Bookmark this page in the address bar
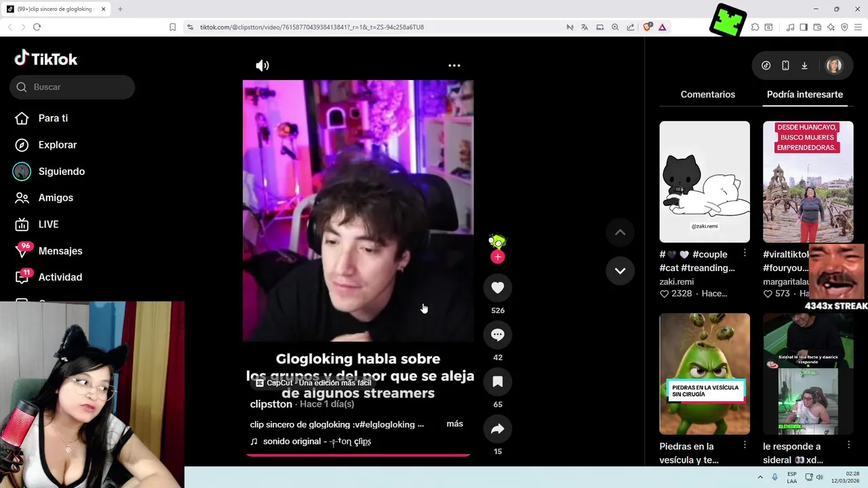This screenshot has height=488, width=868. click(x=172, y=27)
